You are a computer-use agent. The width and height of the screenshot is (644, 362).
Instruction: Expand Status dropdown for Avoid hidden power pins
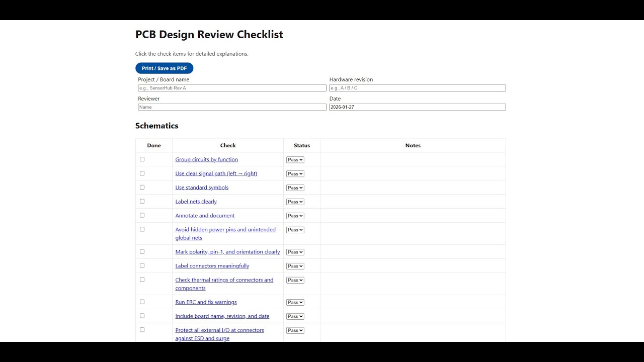[295, 230]
